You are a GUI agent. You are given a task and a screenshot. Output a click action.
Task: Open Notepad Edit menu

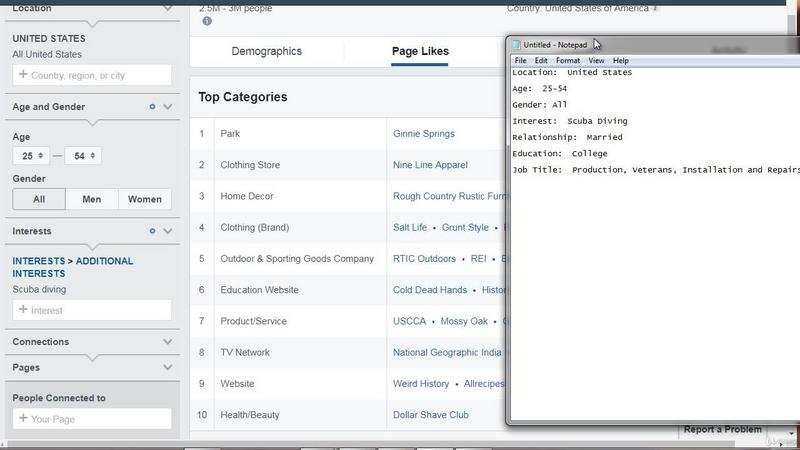coord(541,60)
